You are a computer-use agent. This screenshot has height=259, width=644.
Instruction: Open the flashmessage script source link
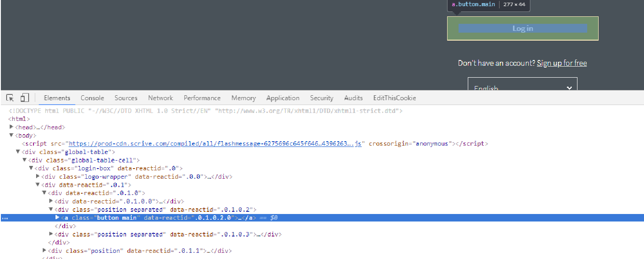point(215,143)
